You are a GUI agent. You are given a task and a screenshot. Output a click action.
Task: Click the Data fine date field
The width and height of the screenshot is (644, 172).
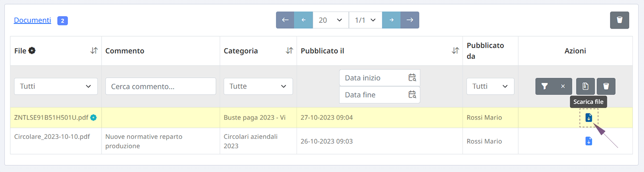pyautogui.click(x=380, y=95)
